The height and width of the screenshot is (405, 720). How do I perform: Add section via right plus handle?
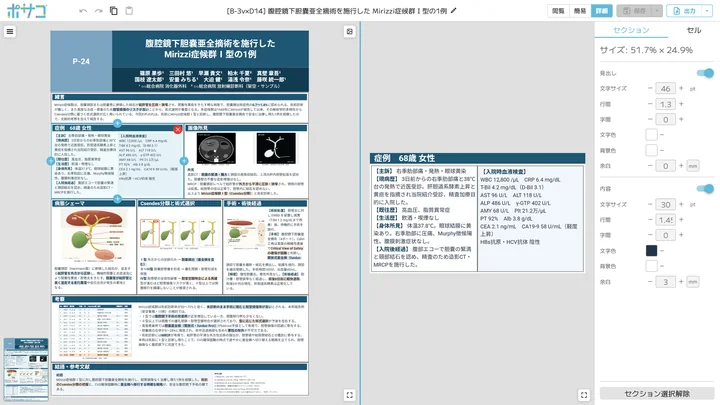pos(184,161)
